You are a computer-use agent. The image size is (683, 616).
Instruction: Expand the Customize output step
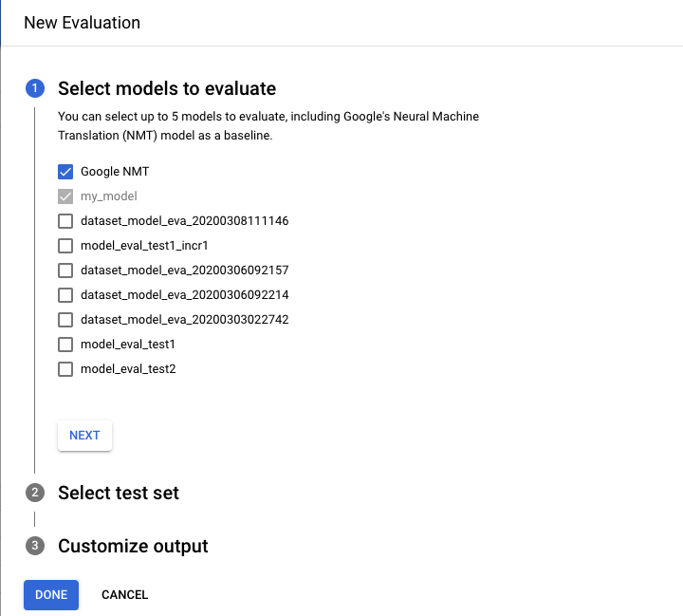pos(133,547)
